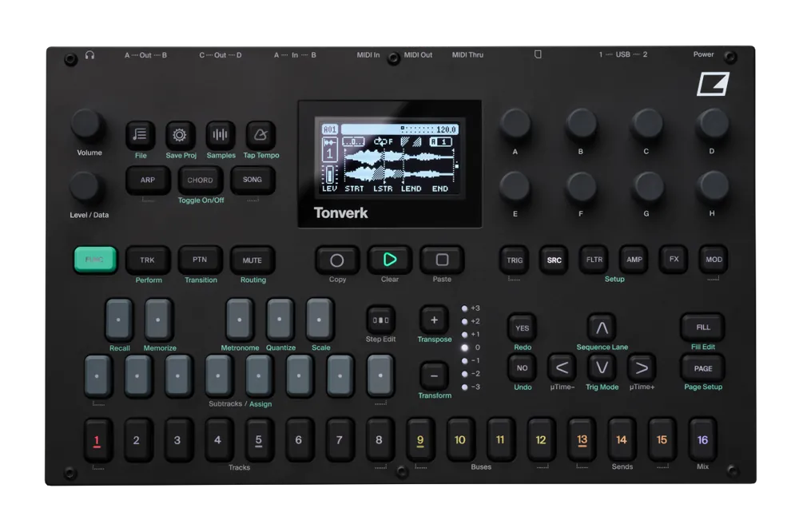Viewport: 799px width, 532px height.
Task: Select track key 6
Action: coord(299,440)
